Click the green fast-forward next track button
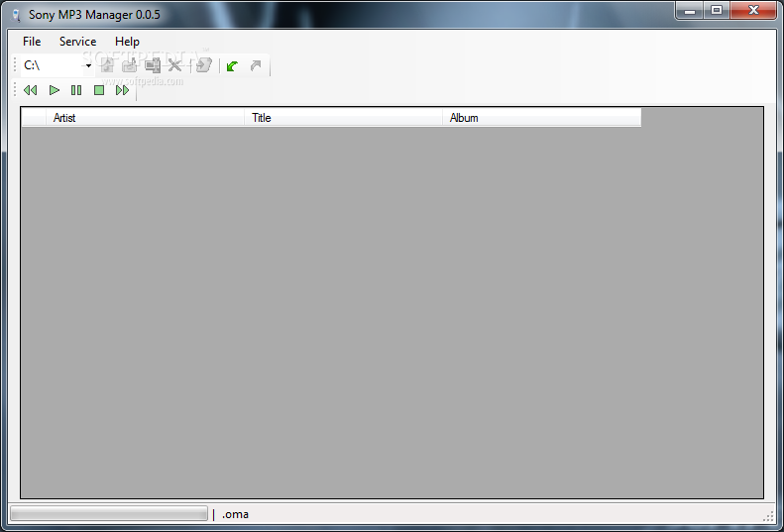Screen dimensions: 784x532 pyautogui.click(x=123, y=90)
